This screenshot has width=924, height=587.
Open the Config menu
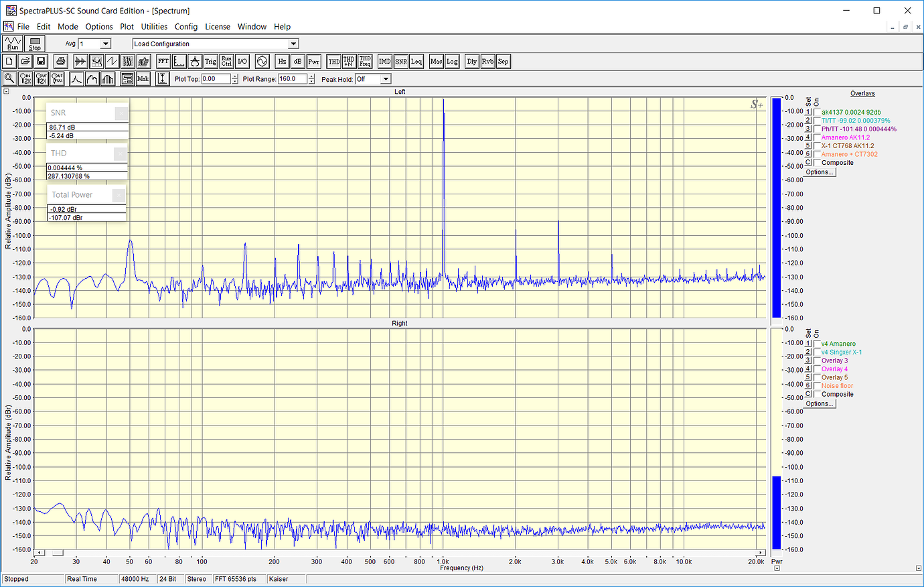pos(186,27)
